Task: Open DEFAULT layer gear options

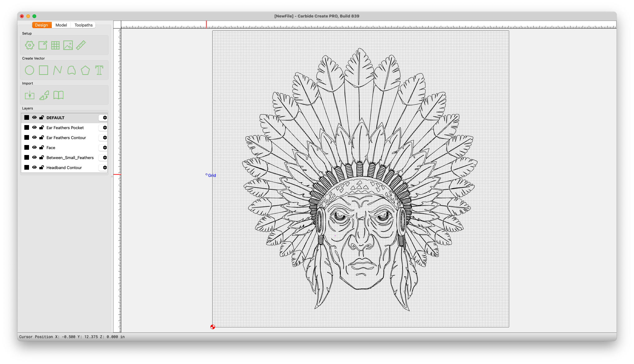Action: point(105,118)
